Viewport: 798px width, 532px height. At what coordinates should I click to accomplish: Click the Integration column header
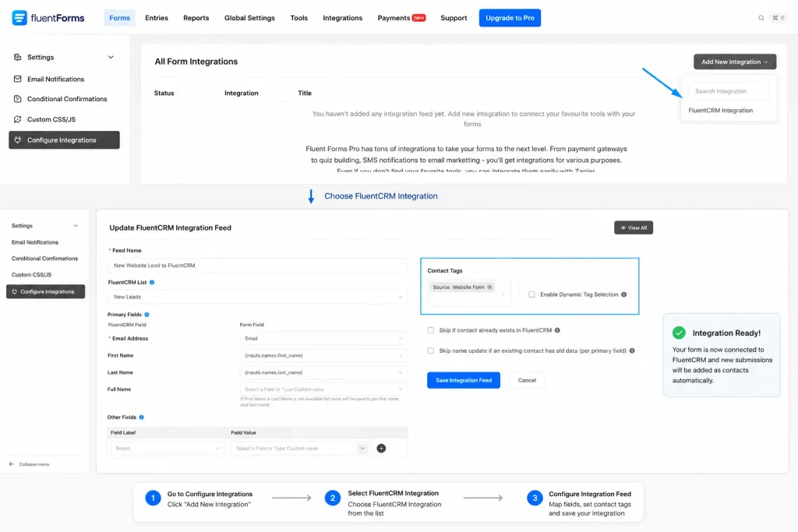242,93
